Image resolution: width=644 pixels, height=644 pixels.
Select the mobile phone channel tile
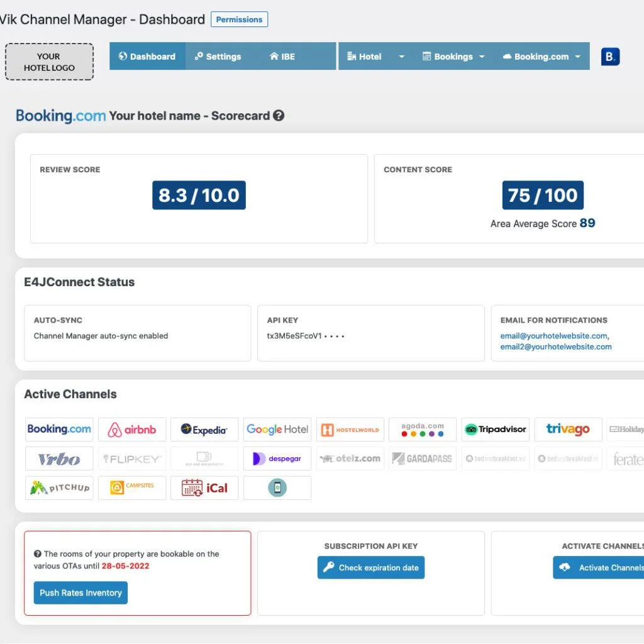pos(277,488)
